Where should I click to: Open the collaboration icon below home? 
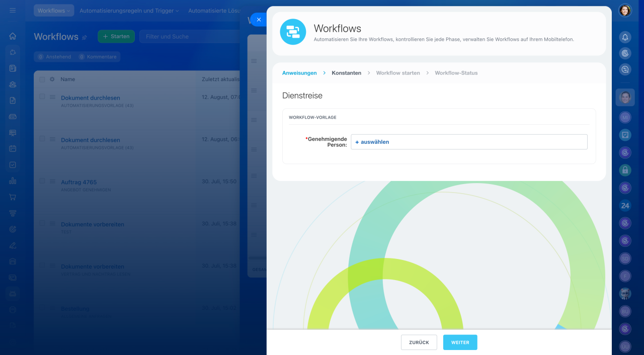coord(13,52)
